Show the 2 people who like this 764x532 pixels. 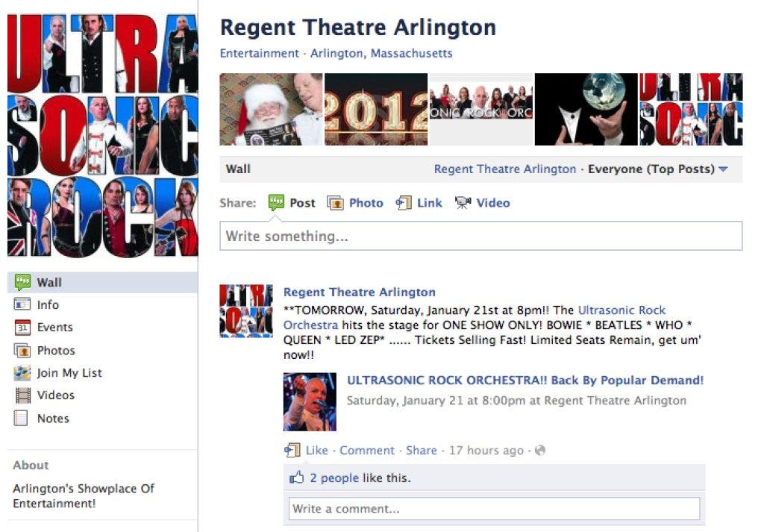click(x=334, y=478)
